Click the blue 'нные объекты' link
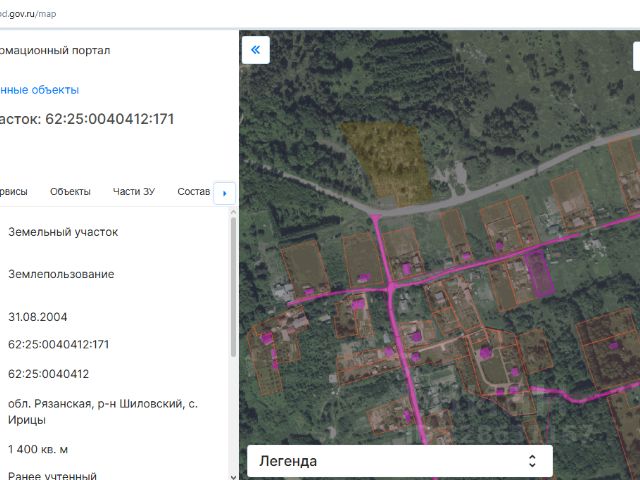This screenshot has width=640, height=480. [x=39, y=90]
